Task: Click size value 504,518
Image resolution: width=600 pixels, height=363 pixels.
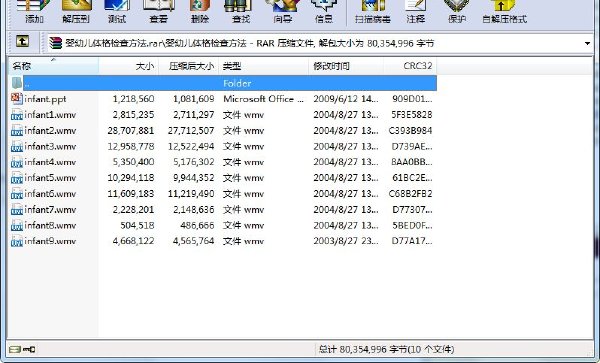Action: 137,225
